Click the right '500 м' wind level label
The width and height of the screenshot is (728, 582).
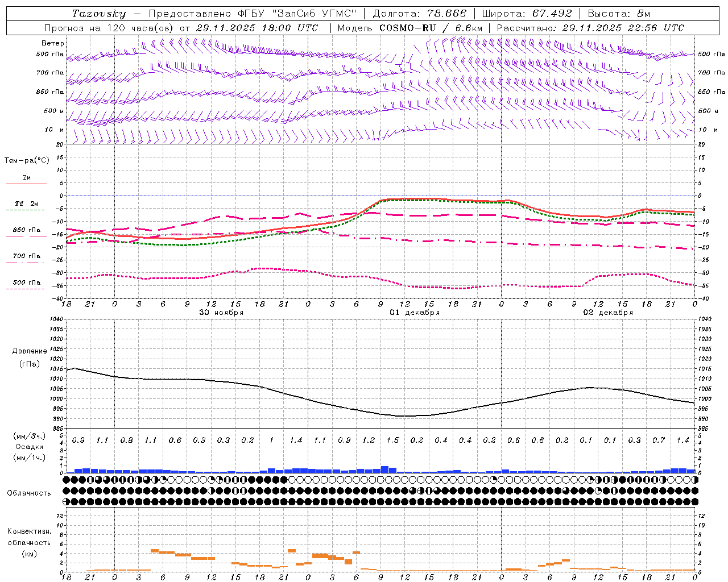(708, 111)
